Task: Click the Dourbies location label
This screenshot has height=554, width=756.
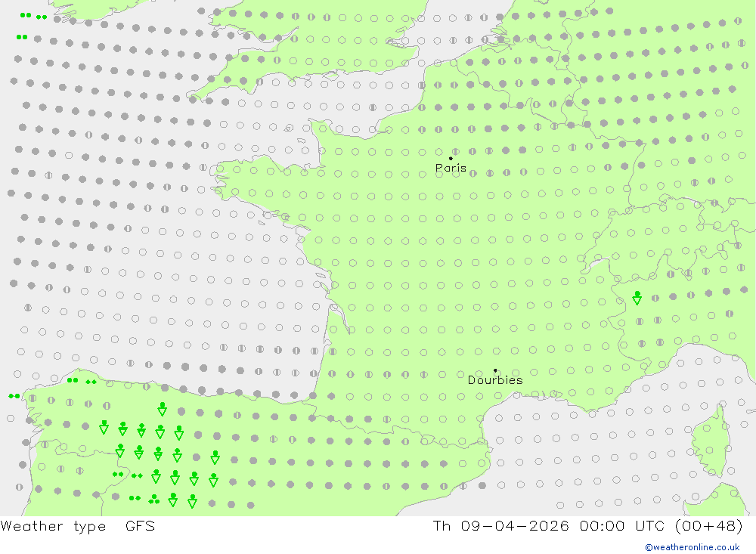Action: (x=495, y=380)
